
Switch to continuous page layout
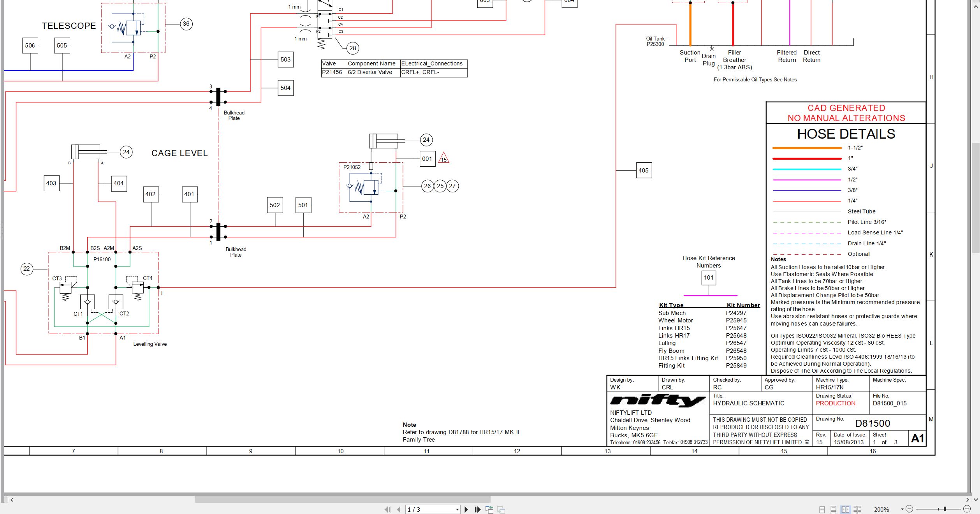834,509
